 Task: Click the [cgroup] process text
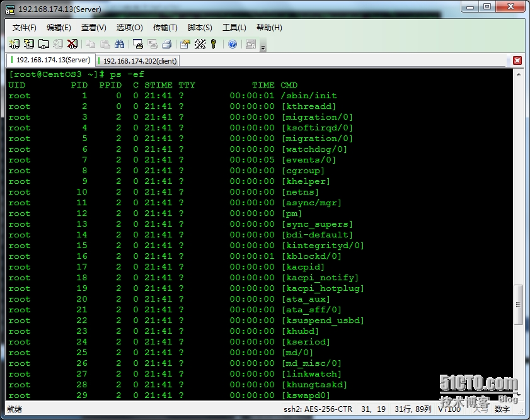[303, 171]
